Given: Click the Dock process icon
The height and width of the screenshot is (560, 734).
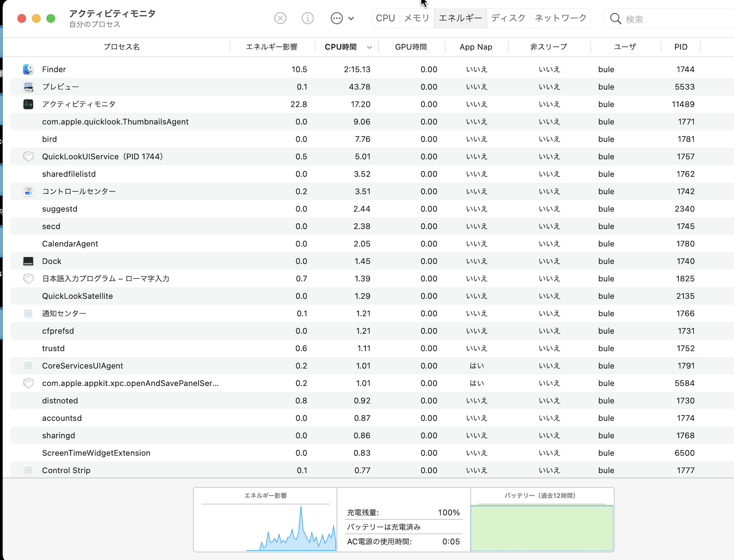Looking at the screenshot, I should [x=28, y=261].
